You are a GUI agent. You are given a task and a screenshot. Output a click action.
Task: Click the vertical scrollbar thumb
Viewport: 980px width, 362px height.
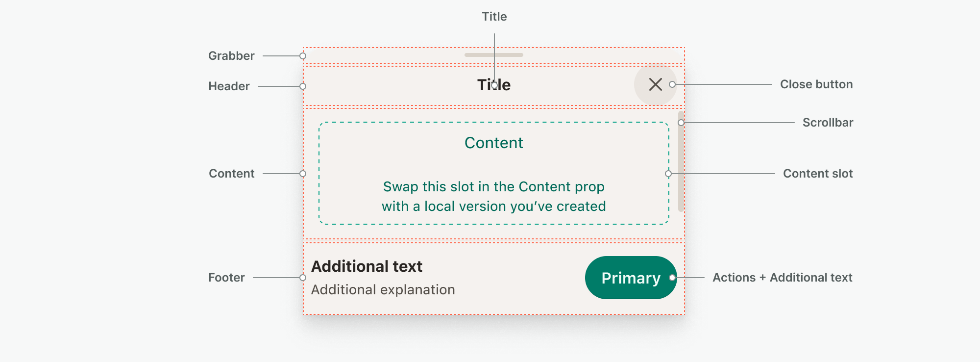681,162
